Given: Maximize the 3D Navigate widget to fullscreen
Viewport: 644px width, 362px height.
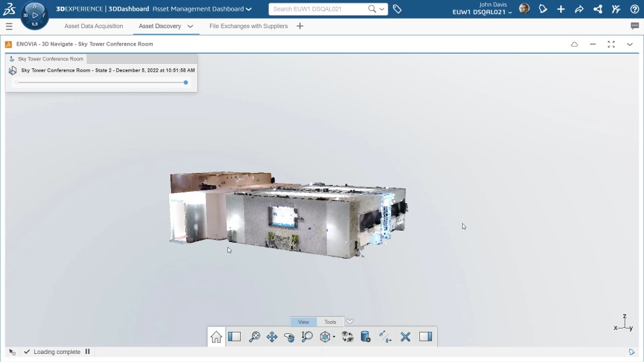Looking at the screenshot, I should (611, 44).
